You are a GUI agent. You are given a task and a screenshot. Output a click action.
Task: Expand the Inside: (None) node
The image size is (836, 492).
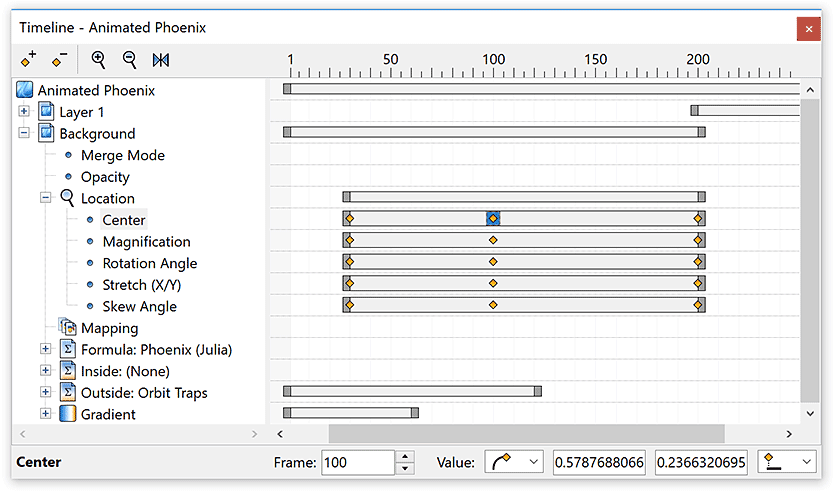[46, 370]
